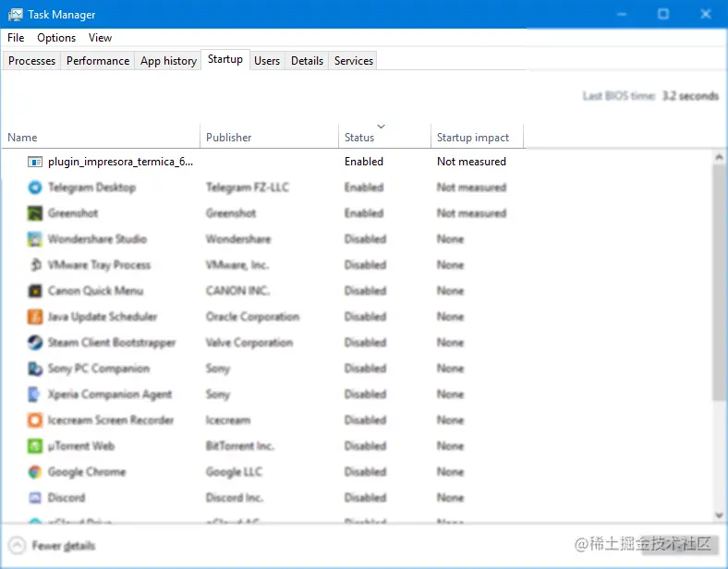728x569 pixels.
Task: Click the Task Manager title bar icon
Action: pyautogui.click(x=16, y=15)
